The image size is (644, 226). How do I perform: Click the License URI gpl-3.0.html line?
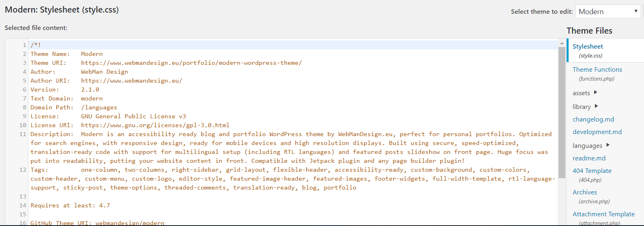click(x=130, y=125)
